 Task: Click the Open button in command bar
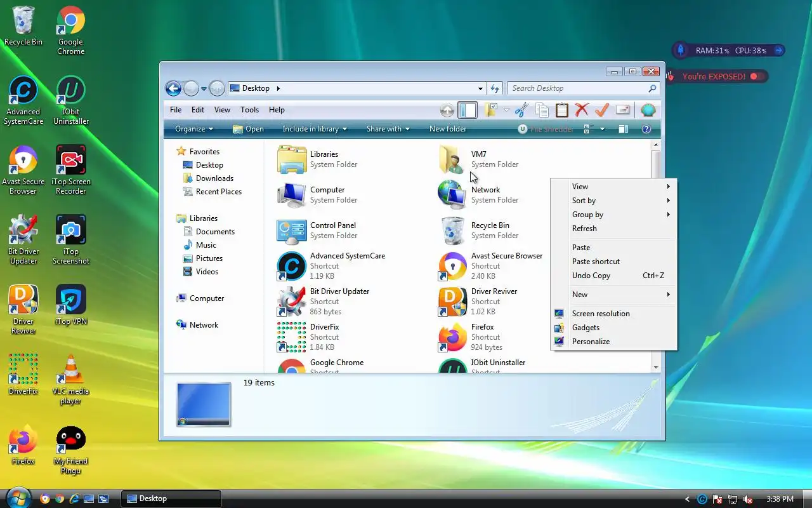(248, 129)
